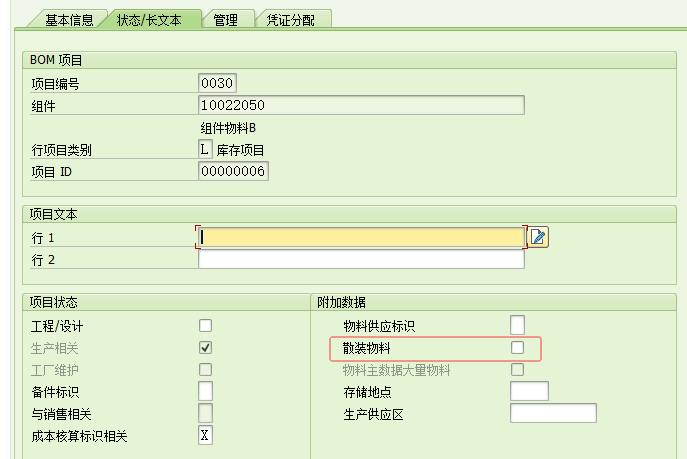Select the 状态/长文本 tab
This screenshot has height=459, width=687.
click(149, 19)
